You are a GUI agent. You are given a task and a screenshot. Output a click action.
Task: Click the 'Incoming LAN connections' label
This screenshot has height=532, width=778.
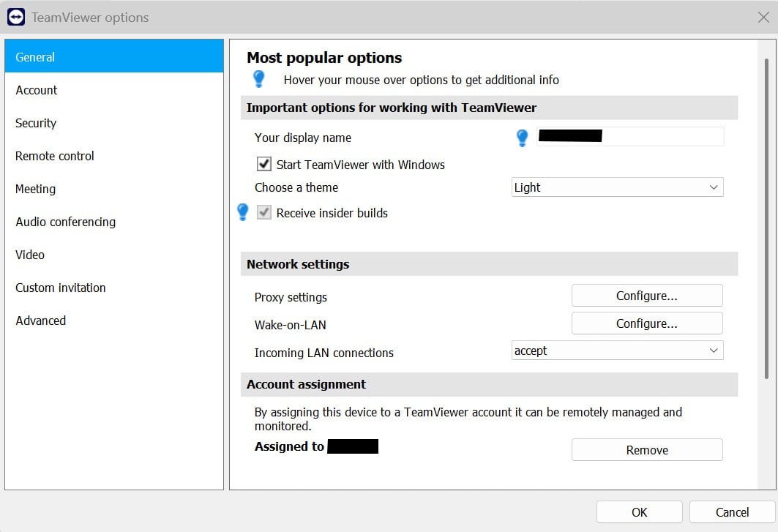tap(324, 353)
